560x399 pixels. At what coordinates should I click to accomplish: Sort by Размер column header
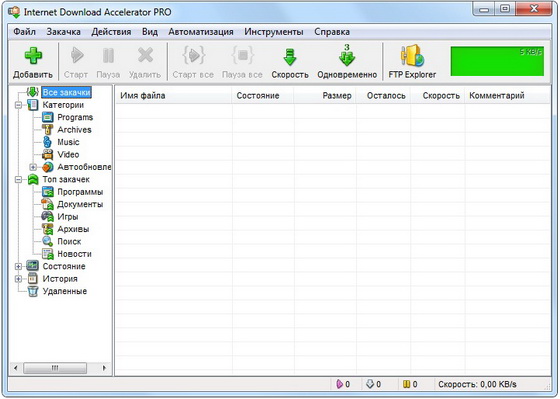click(x=325, y=96)
